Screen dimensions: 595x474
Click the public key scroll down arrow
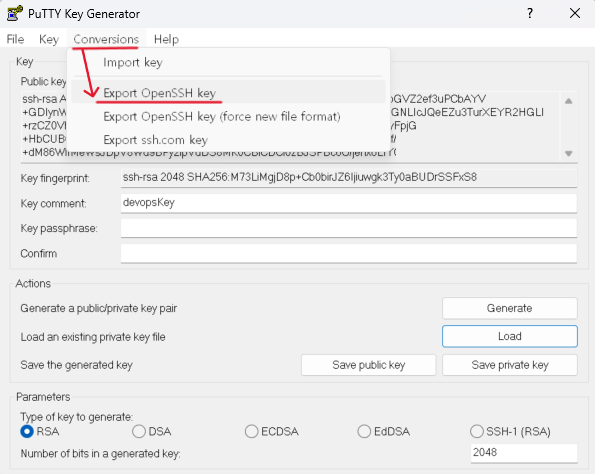click(568, 153)
